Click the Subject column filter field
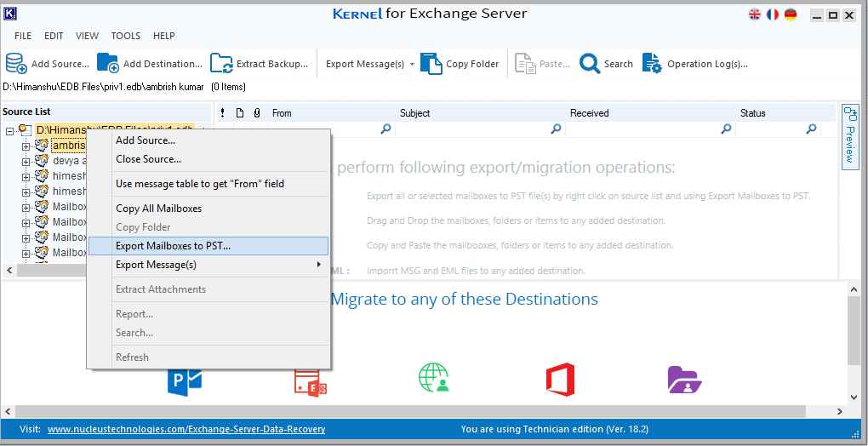The image size is (868, 446). (x=472, y=129)
